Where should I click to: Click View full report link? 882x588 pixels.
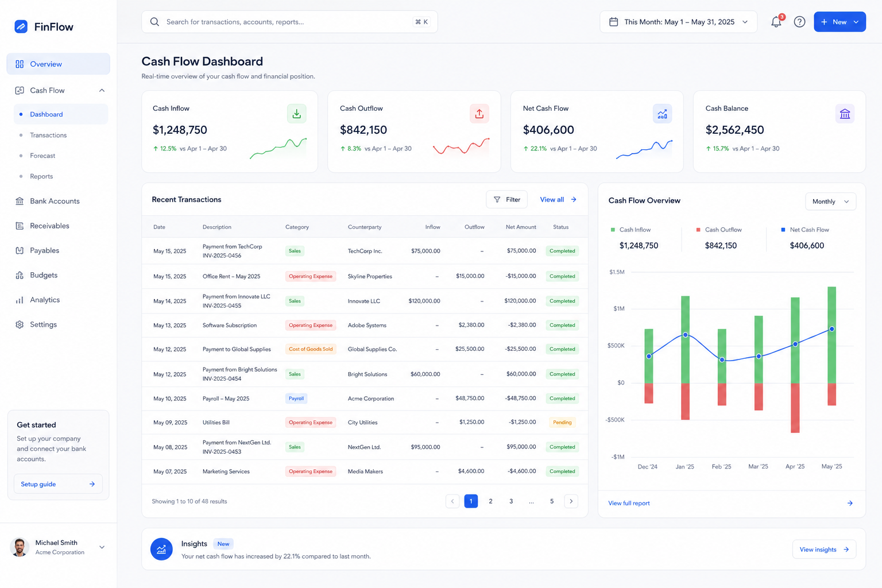629,503
